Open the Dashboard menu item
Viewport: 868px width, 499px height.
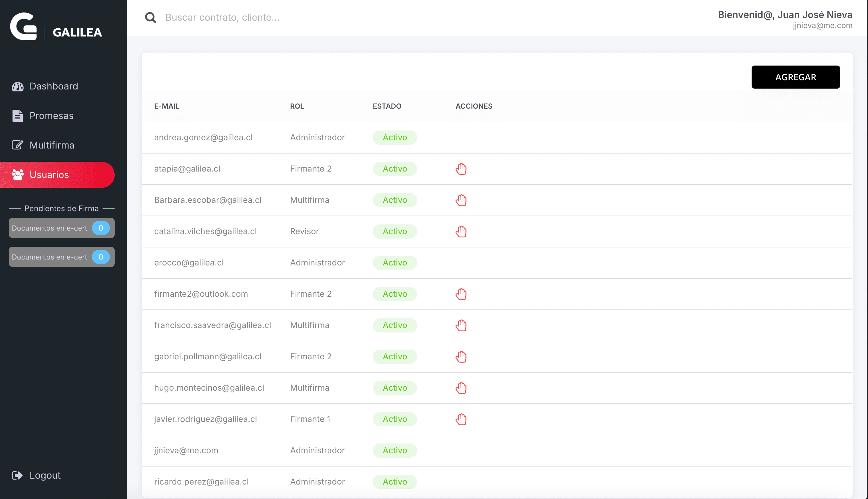point(53,86)
